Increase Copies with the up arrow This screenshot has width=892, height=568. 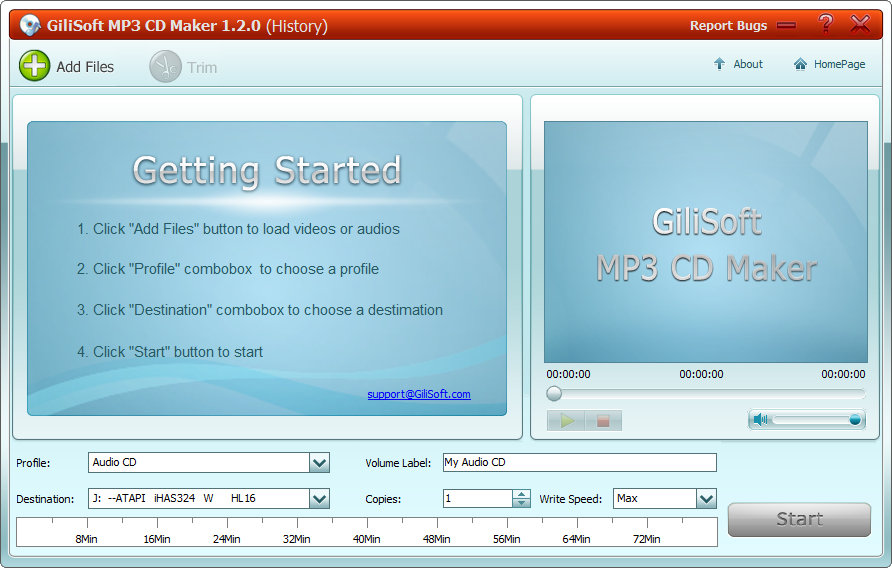(521, 493)
